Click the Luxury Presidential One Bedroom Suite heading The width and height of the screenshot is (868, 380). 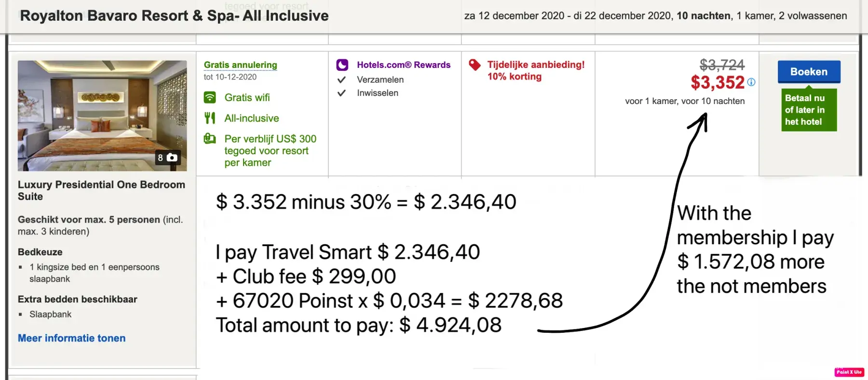101,190
